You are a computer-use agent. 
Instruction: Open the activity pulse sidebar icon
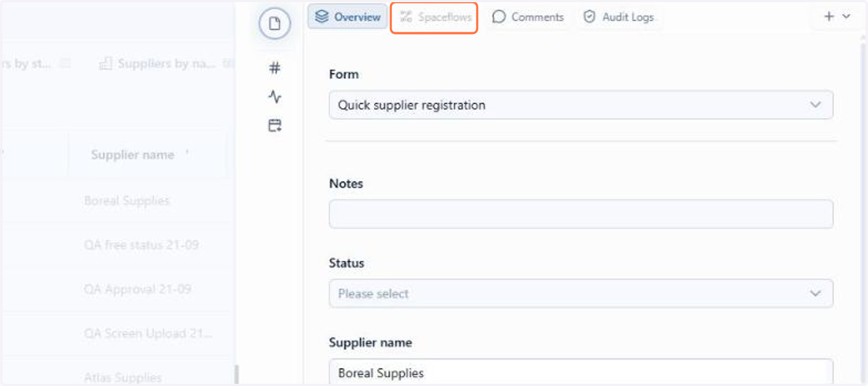(x=275, y=97)
